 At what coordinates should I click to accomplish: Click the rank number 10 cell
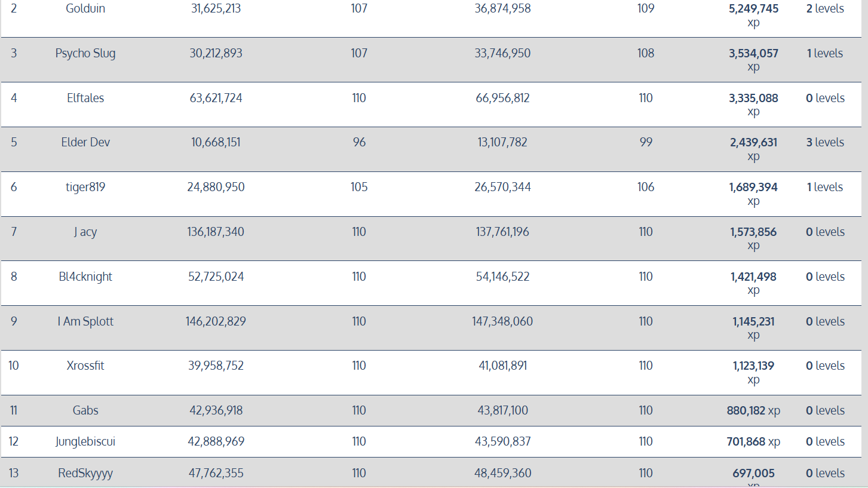tap(14, 366)
